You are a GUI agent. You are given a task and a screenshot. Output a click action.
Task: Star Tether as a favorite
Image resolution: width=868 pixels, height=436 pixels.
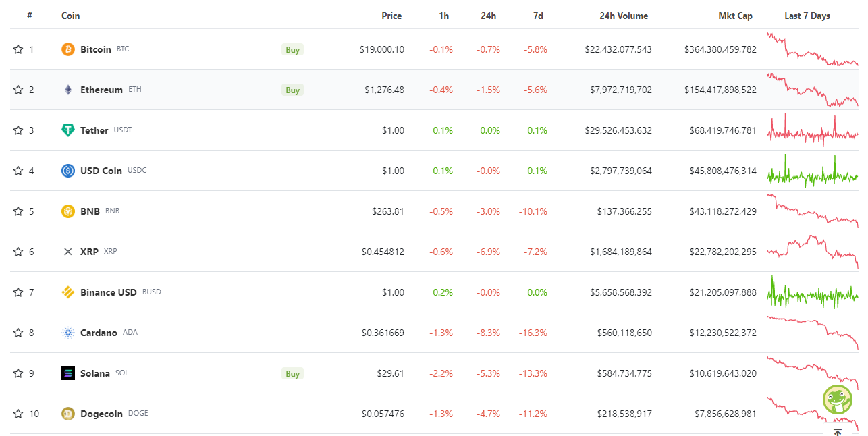pyautogui.click(x=18, y=130)
